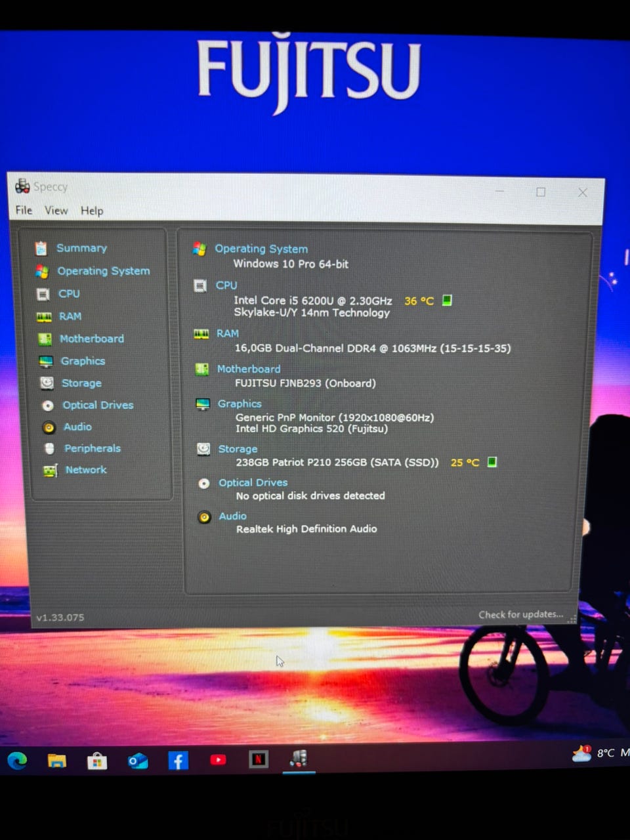Click the version text v1.33.075
Viewport: 630px width, 840px height.
pyautogui.click(x=60, y=618)
